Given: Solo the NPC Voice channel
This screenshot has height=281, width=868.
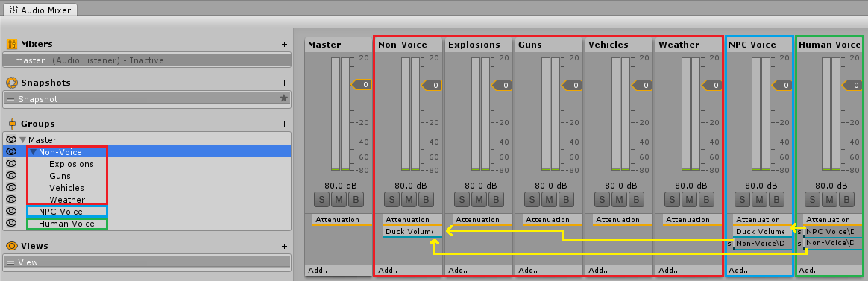Looking at the screenshot, I should [x=742, y=199].
